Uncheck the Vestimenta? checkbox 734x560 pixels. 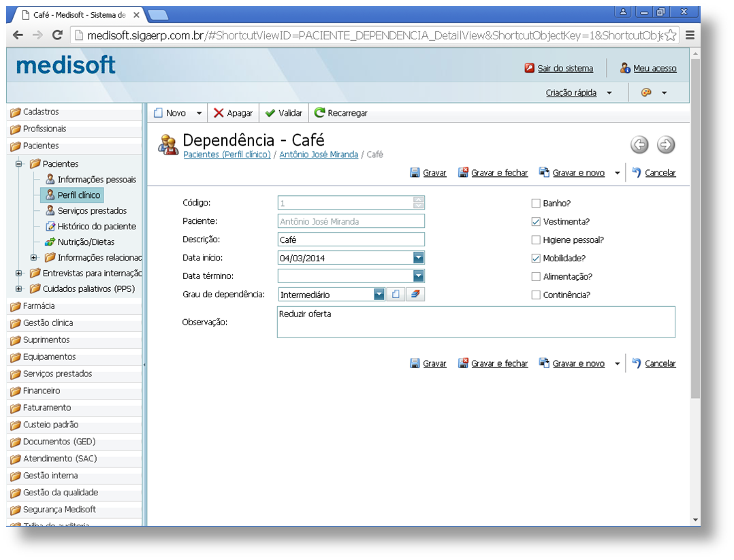(x=536, y=221)
